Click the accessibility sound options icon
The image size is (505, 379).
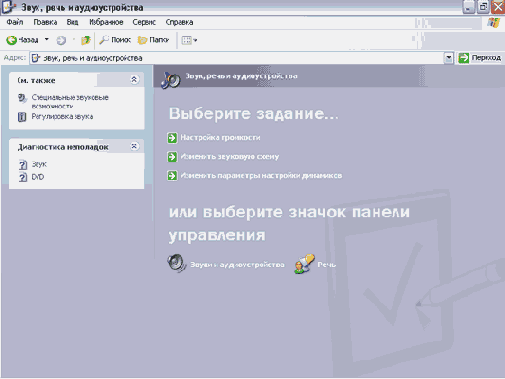(22, 98)
